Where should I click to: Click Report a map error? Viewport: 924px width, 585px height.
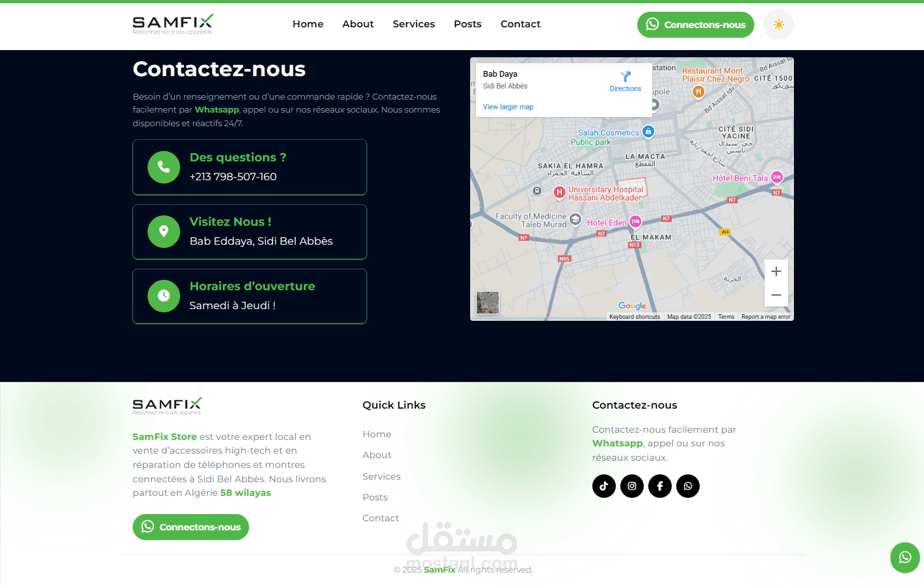click(x=766, y=317)
